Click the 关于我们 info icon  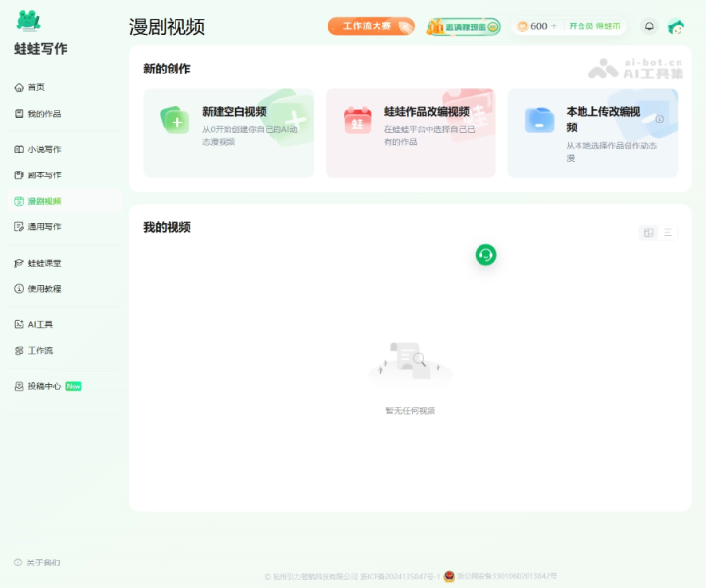(x=18, y=563)
